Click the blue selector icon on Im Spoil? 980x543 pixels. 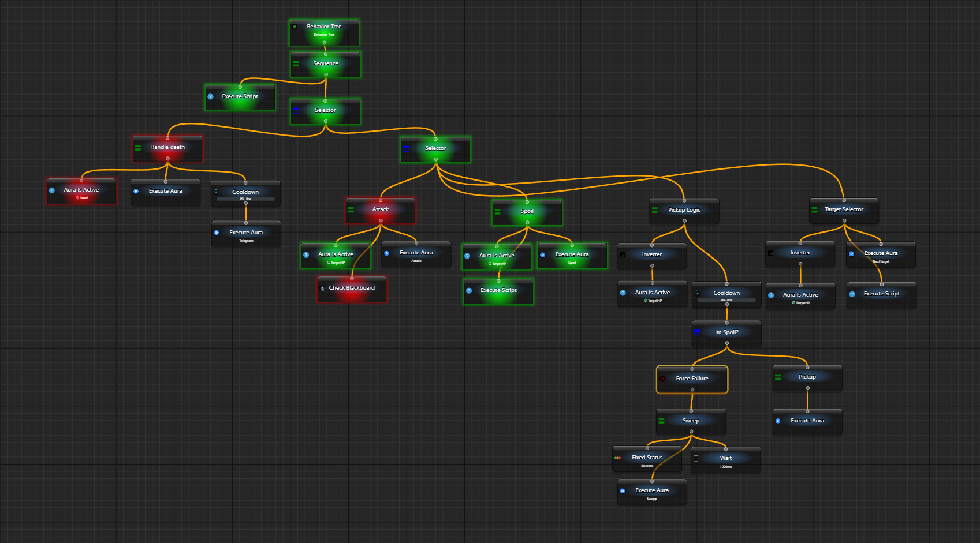[697, 332]
